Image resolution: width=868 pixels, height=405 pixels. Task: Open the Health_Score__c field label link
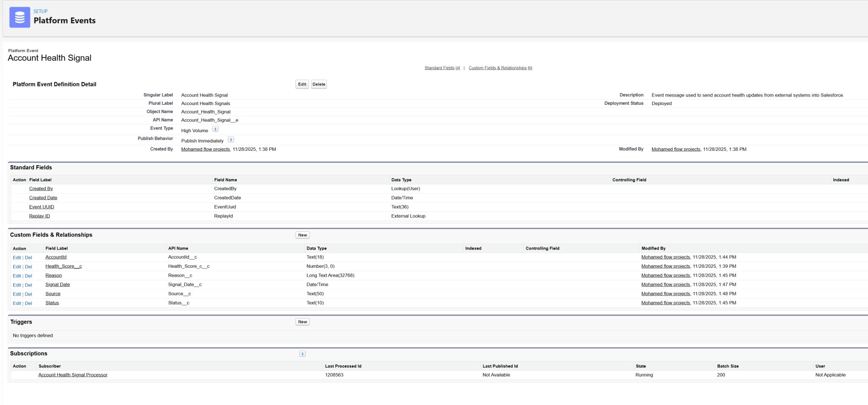click(64, 266)
